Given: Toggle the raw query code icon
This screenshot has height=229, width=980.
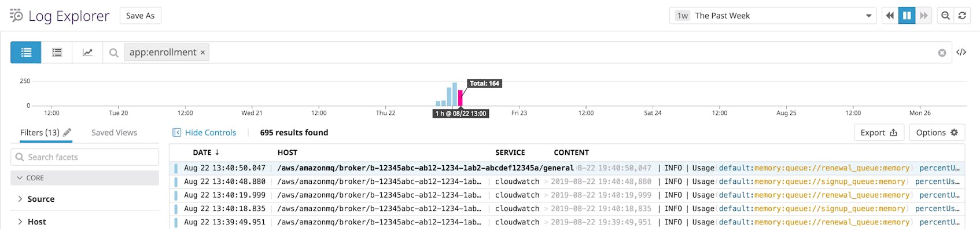Looking at the screenshot, I should [961, 52].
